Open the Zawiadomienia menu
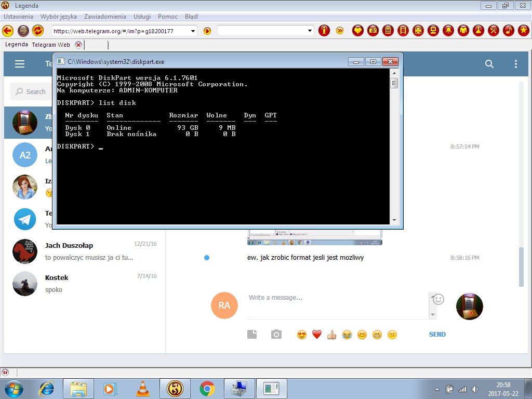532x399 pixels. [x=105, y=16]
